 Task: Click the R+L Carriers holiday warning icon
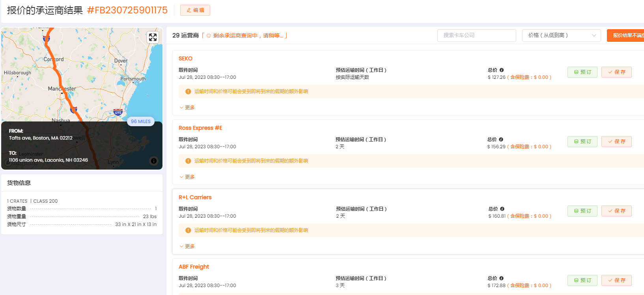pyautogui.click(x=188, y=230)
